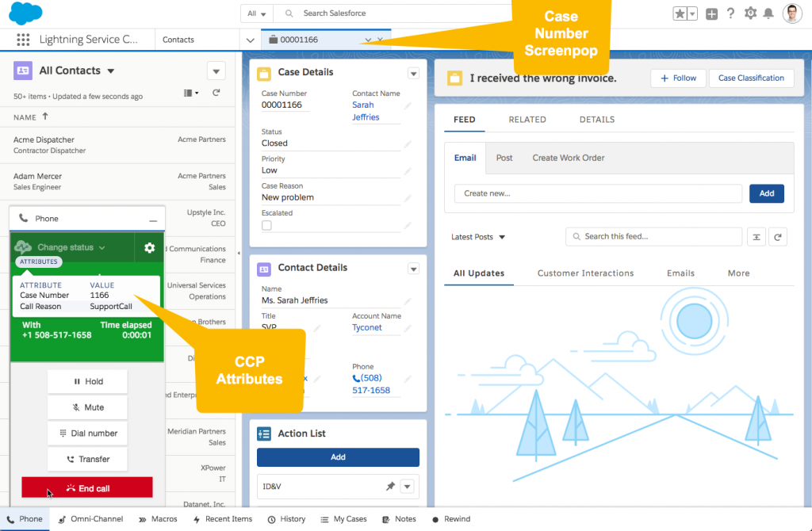
Task: Open the Adam Mercer contact
Action: coord(37,176)
